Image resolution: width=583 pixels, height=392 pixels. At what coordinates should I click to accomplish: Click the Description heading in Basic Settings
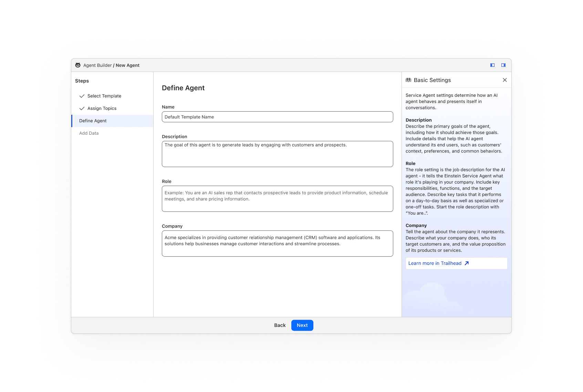coord(418,120)
